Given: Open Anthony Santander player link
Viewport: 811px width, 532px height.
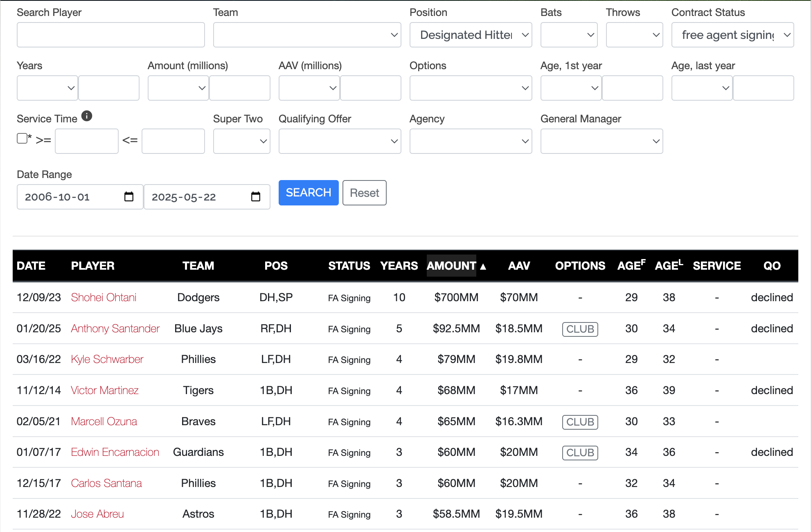Looking at the screenshot, I should (115, 329).
